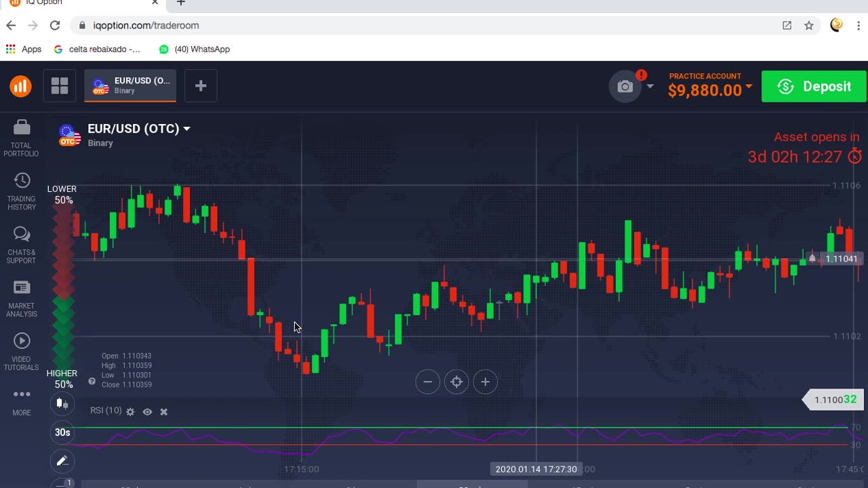
Task: Change the candlestick chart type
Action: [x=62, y=404]
